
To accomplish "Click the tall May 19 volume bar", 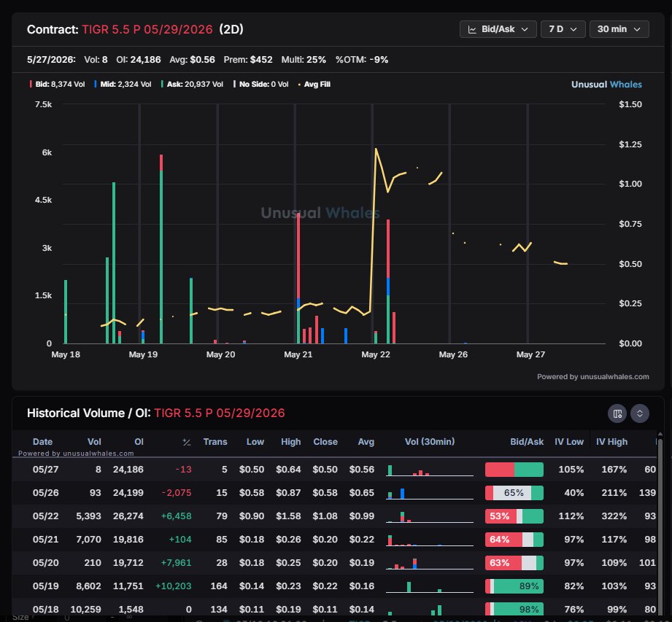I will [161, 249].
